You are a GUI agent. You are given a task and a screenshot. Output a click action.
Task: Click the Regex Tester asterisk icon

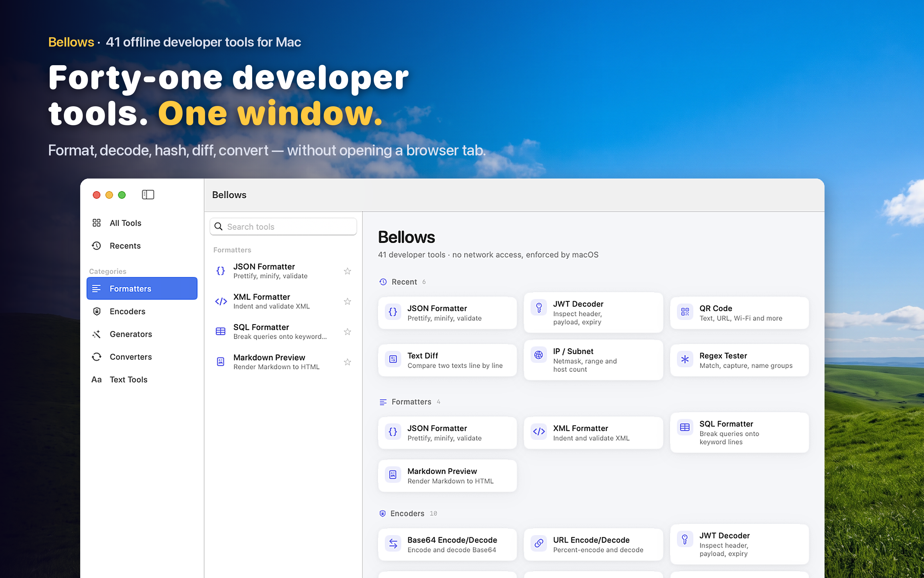(685, 359)
